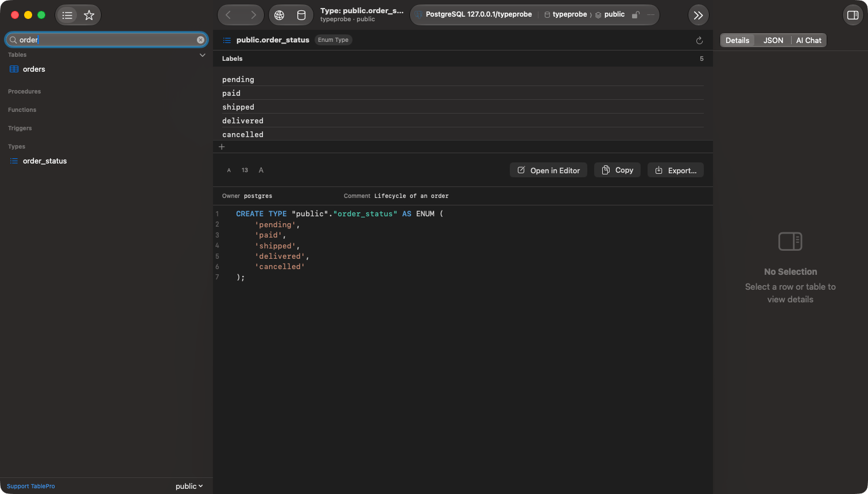Open the public schema breadcrumb
Viewport: 868px width, 494px height.
tap(610, 14)
